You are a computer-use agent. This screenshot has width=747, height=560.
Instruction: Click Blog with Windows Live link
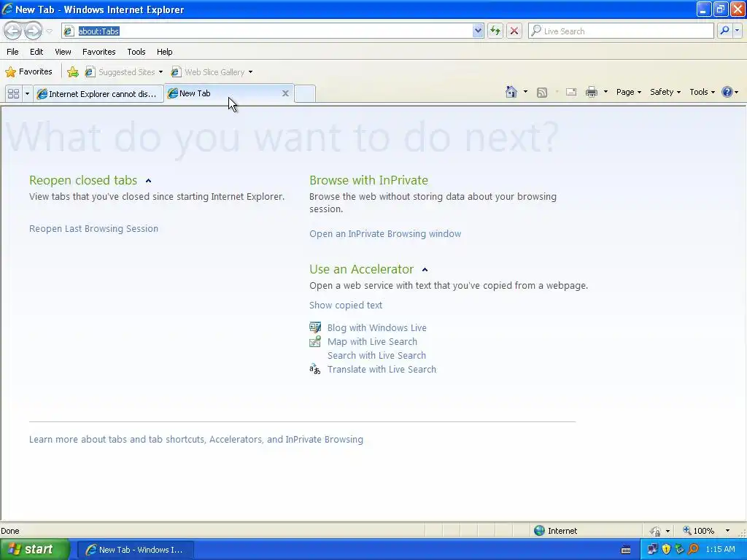click(377, 327)
